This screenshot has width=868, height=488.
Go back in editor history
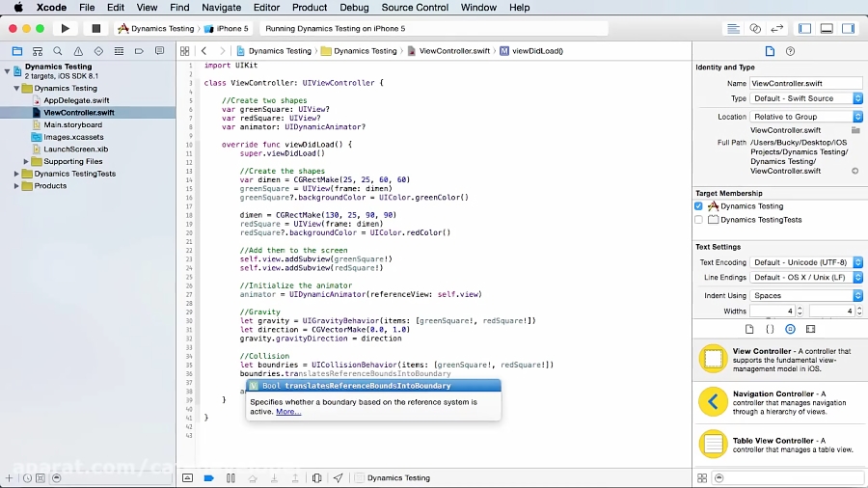coord(204,51)
